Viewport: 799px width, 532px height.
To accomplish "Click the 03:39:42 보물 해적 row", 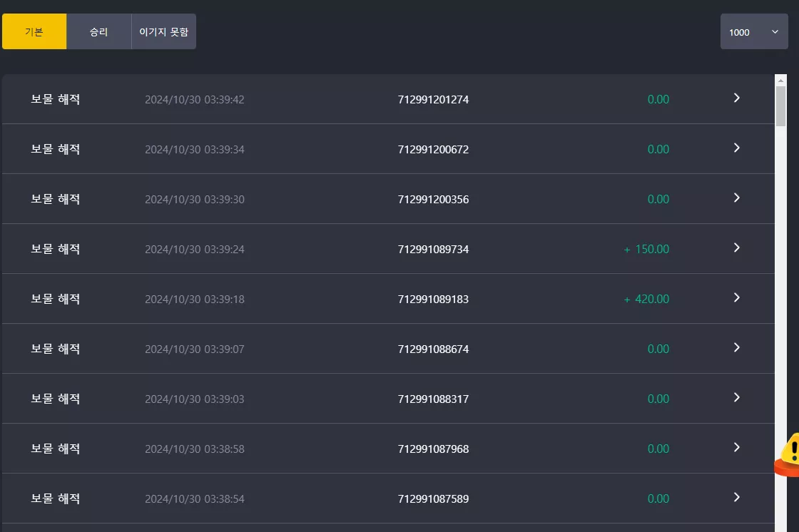I will 388,99.
